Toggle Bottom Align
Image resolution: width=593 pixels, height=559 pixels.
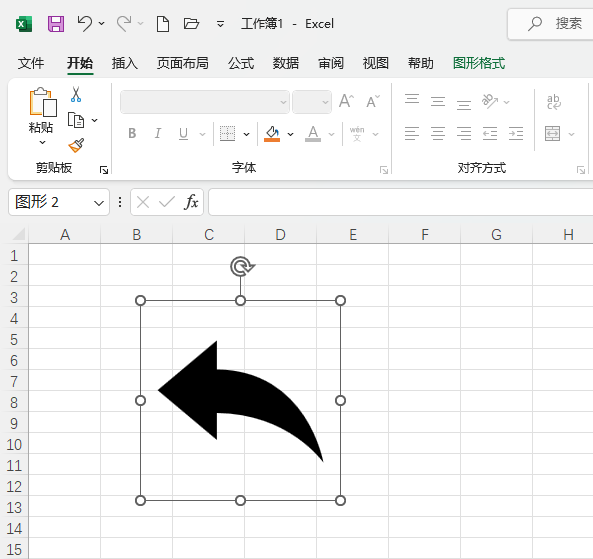point(464,105)
